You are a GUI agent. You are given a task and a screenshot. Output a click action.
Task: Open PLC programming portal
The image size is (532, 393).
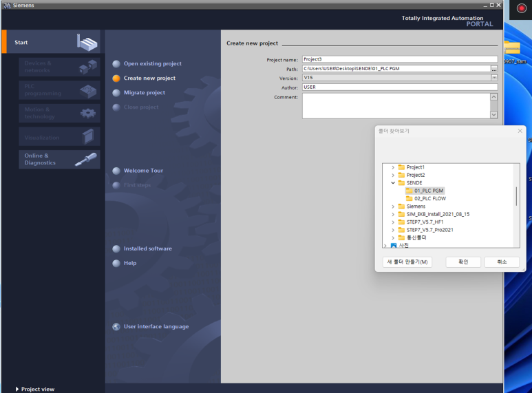tap(59, 90)
